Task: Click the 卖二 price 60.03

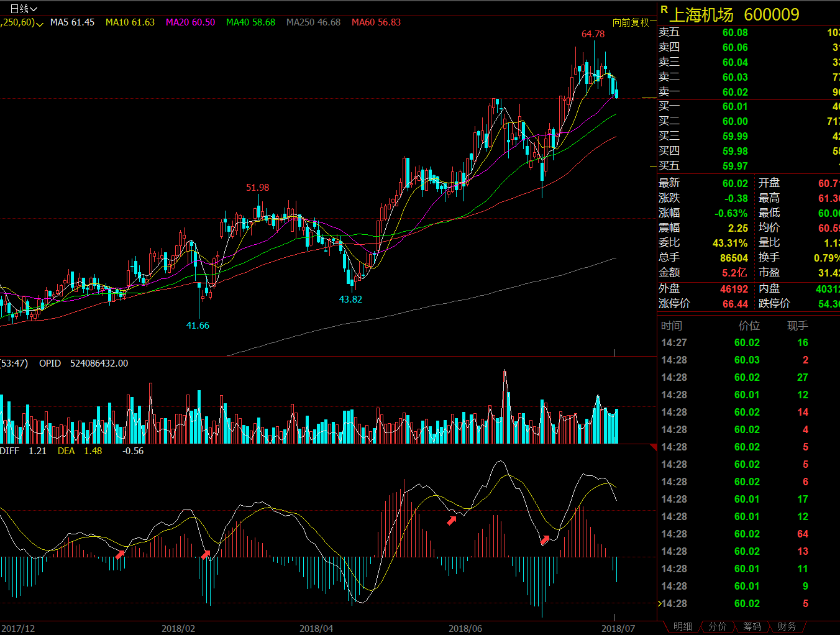Action: click(735, 77)
